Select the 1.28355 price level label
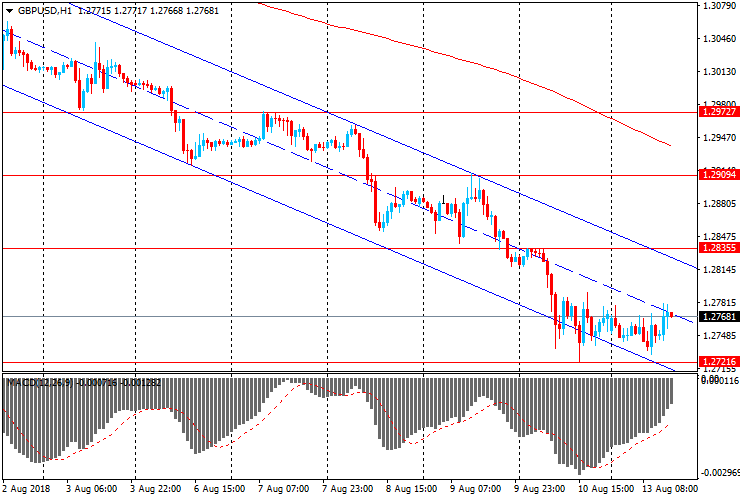 (719, 248)
